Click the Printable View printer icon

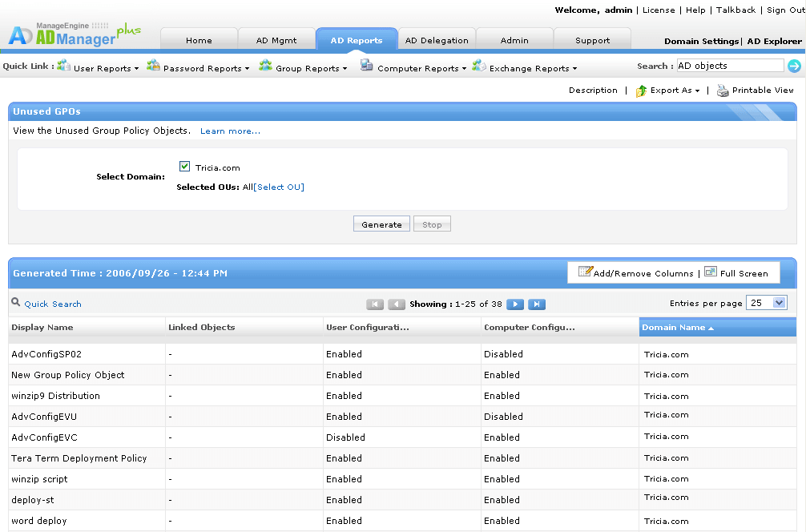pos(723,91)
